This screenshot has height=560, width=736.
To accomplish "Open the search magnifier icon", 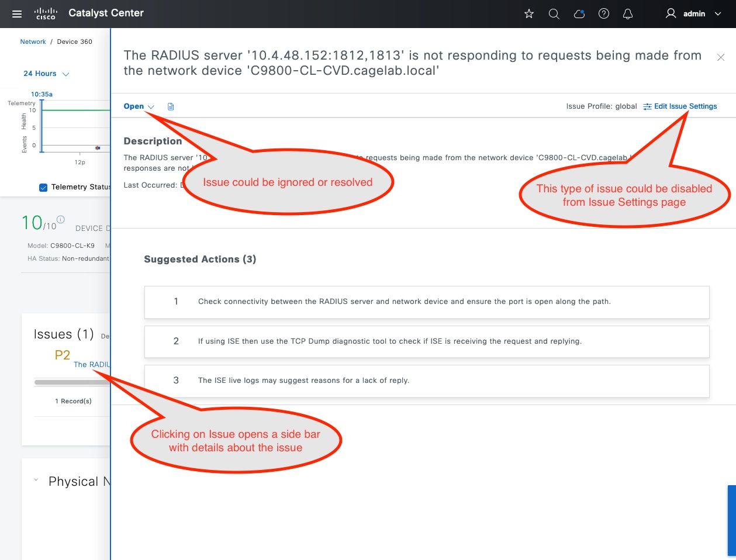I will 554,13.
